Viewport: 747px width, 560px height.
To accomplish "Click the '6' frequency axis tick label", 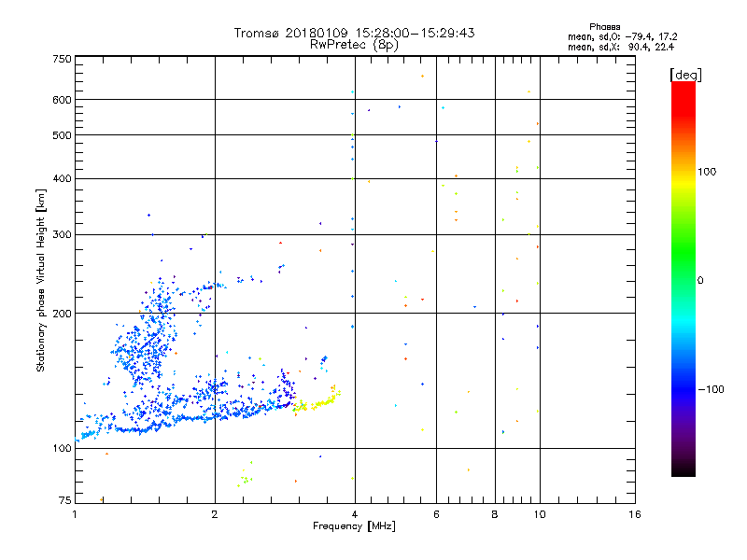I will click(436, 514).
